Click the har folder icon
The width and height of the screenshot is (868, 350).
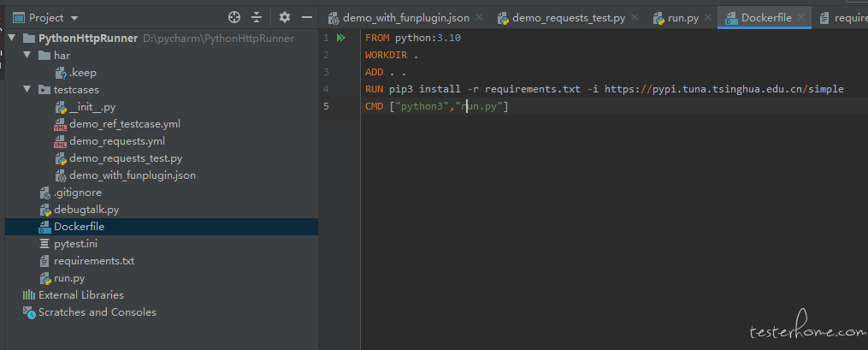[x=44, y=56]
